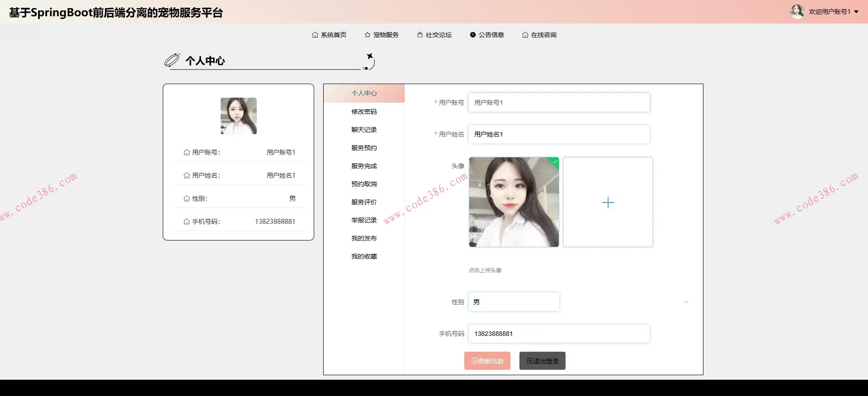Focus the 用户姓名 input field
The height and width of the screenshot is (396, 868).
(559, 134)
